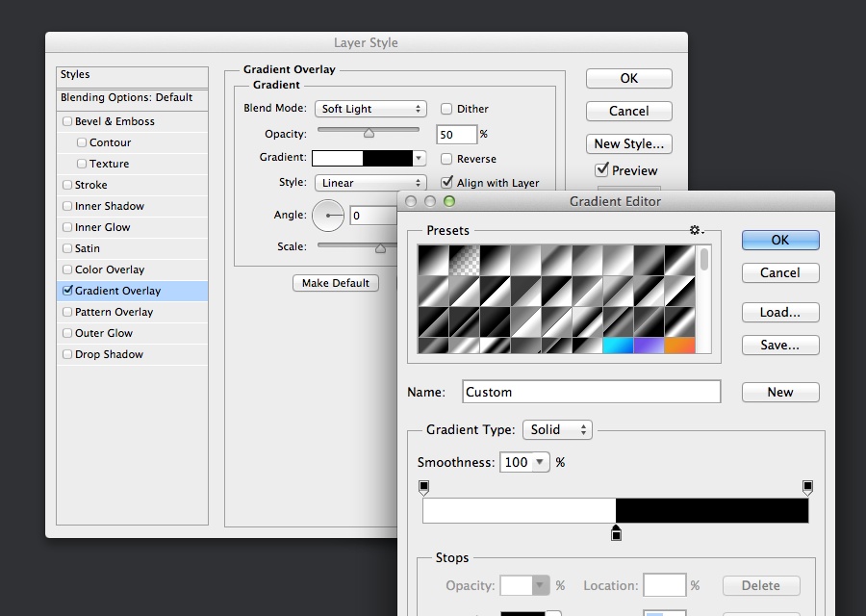Open the gradient picker arrow beside the swatch
The height and width of the screenshot is (616, 866).
pyautogui.click(x=420, y=159)
